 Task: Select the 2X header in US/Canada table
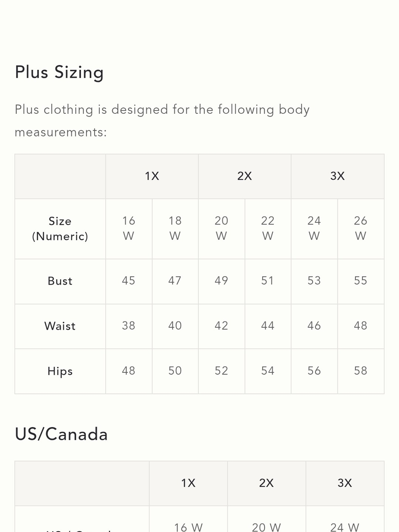pos(267,483)
